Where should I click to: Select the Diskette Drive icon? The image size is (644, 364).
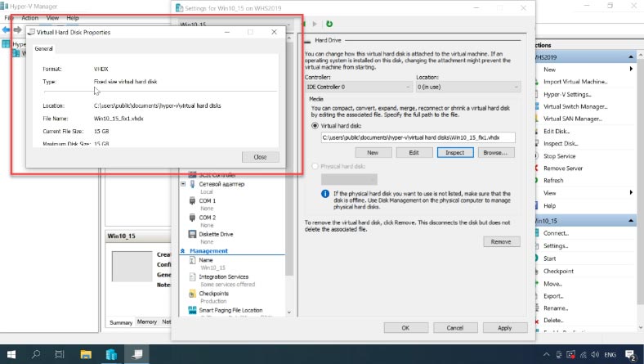192,234
